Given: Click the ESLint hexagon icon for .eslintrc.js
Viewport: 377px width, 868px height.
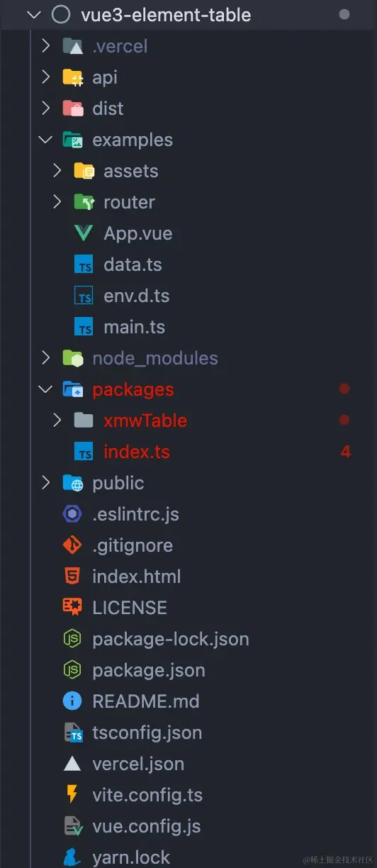Looking at the screenshot, I should click(x=72, y=514).
